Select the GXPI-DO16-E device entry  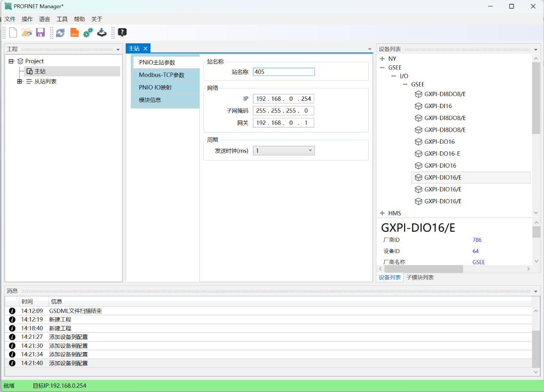pos(442,154)
